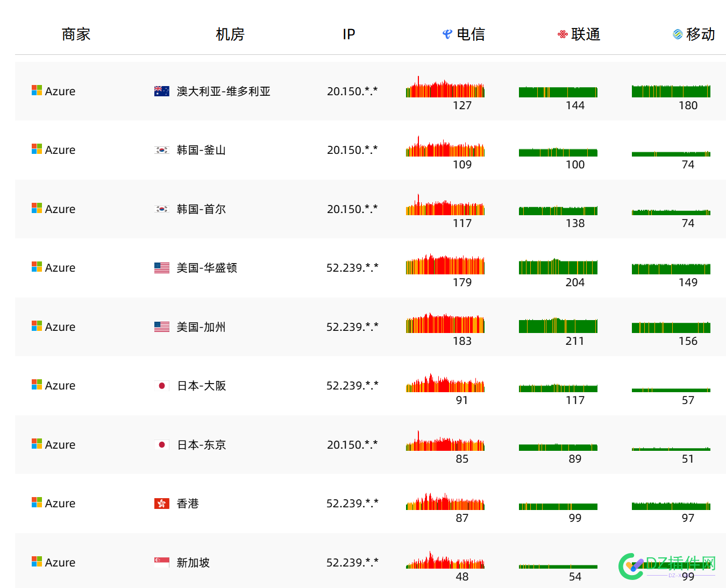
Task: Click the Azure logo in the 新加坡 row
Action: (x=37, y=562)
